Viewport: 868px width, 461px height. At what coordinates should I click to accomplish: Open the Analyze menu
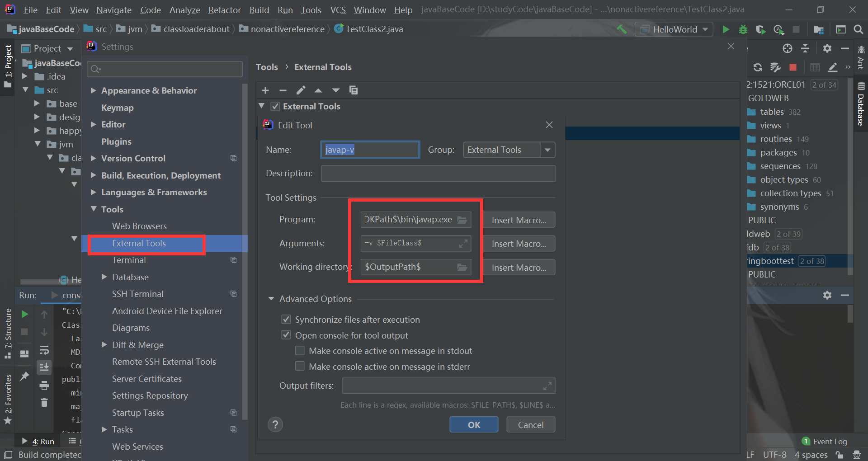(184, 10)
